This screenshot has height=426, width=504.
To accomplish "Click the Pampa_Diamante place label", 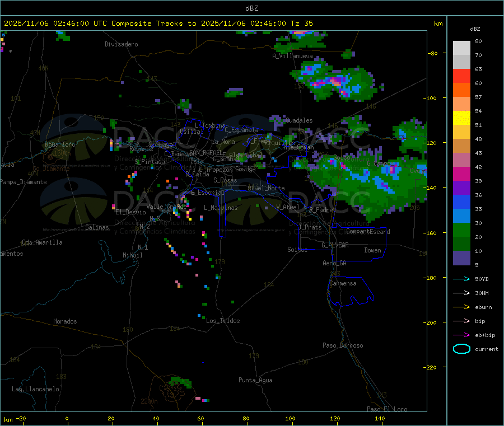I will coord(24,182).
